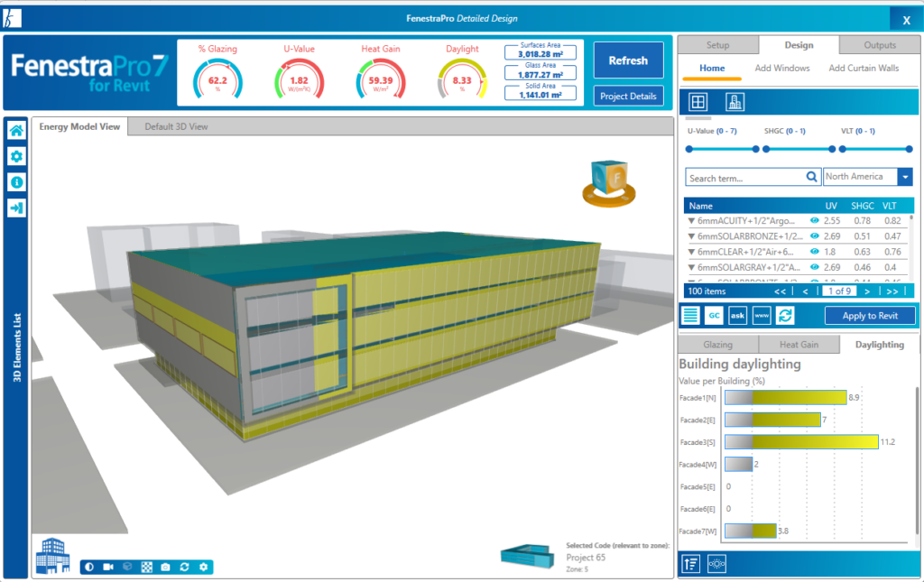Click the Facade3[S] daylighting bar

click(801, 442)
